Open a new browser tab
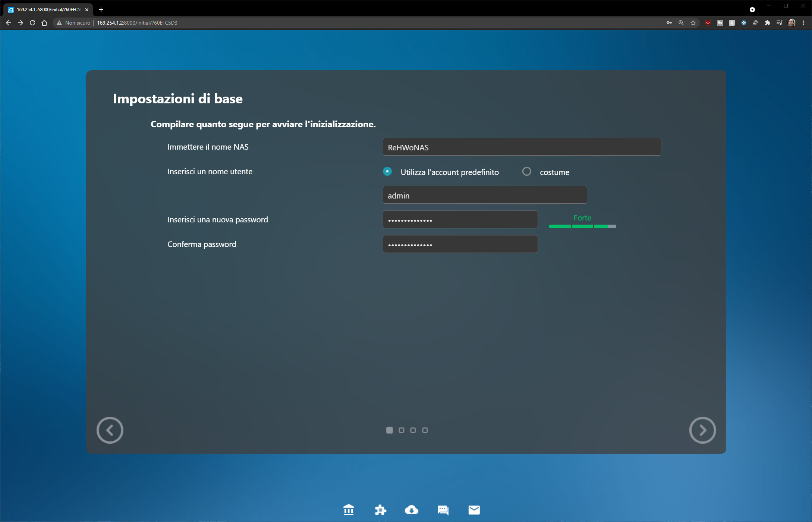The width and height of the screenshot is (812, 522). (101, 10)
